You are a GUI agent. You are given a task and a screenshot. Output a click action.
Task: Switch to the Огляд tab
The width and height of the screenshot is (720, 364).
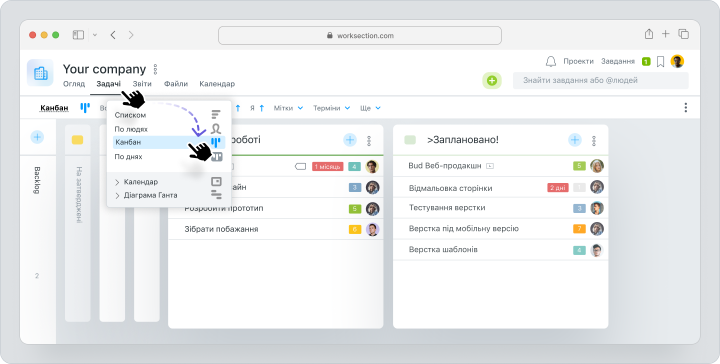(74, 84)
